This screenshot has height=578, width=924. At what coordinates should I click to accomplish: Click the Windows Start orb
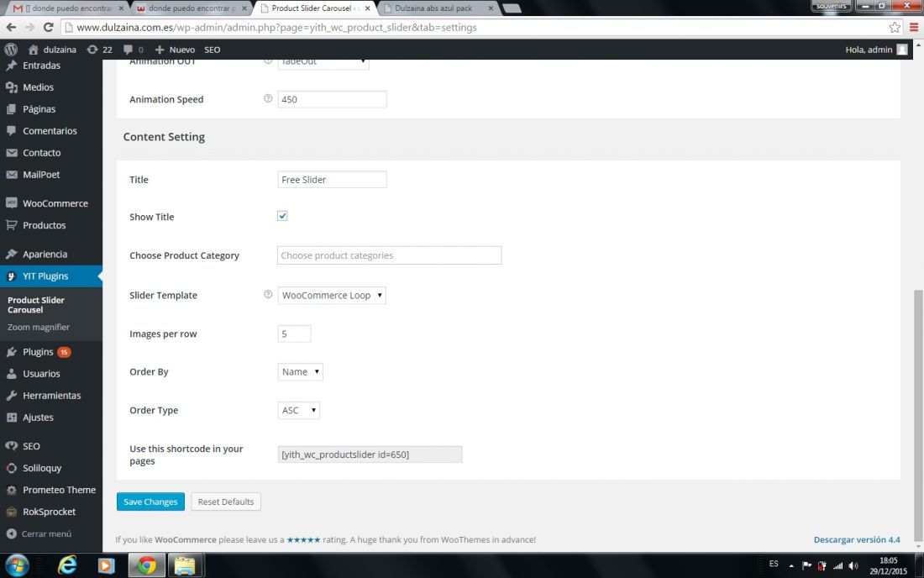(17, 565)
